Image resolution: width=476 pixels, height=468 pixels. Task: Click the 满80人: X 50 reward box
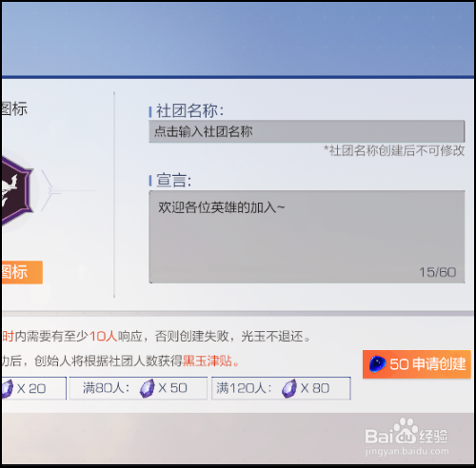point(138,388)
